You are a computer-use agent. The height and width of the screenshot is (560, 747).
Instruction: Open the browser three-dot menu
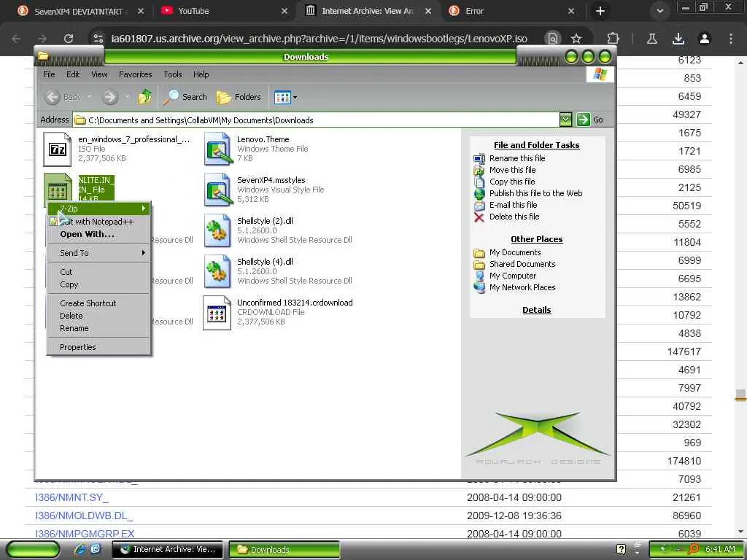(731, 39)
